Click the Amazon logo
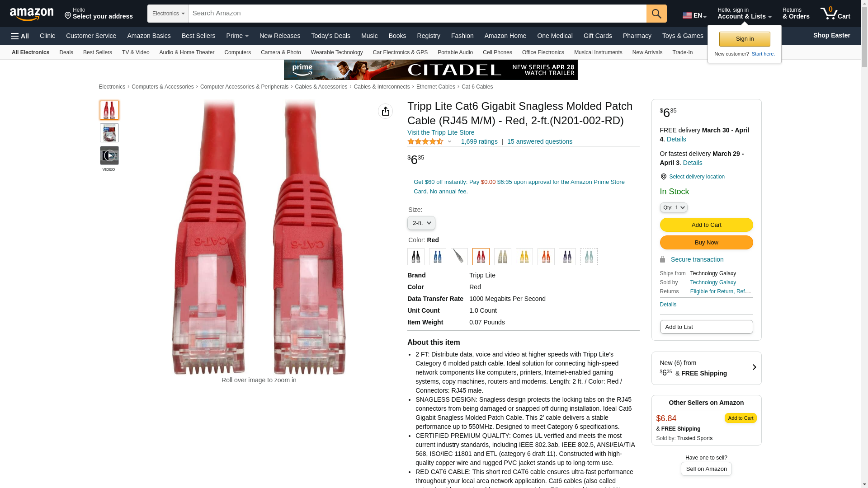The image size is (868, 488). point(32,14)
